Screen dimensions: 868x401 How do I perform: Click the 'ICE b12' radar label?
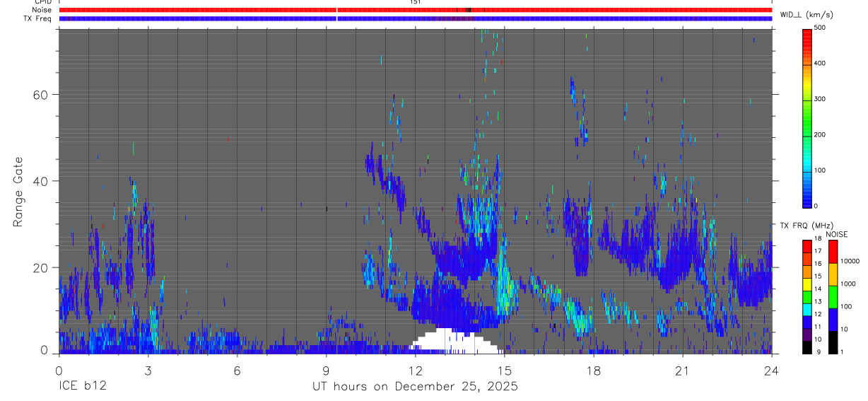click(x=81, y=387)
